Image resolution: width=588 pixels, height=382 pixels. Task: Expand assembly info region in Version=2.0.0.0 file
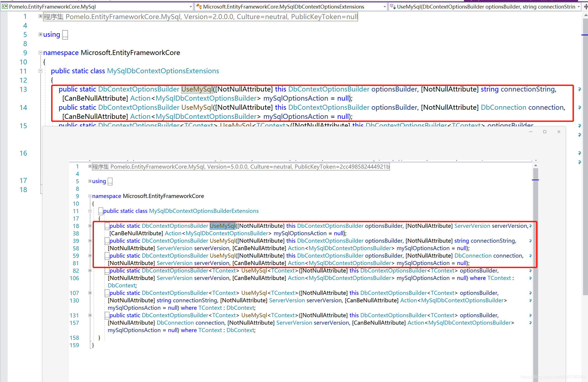(40, 16)
